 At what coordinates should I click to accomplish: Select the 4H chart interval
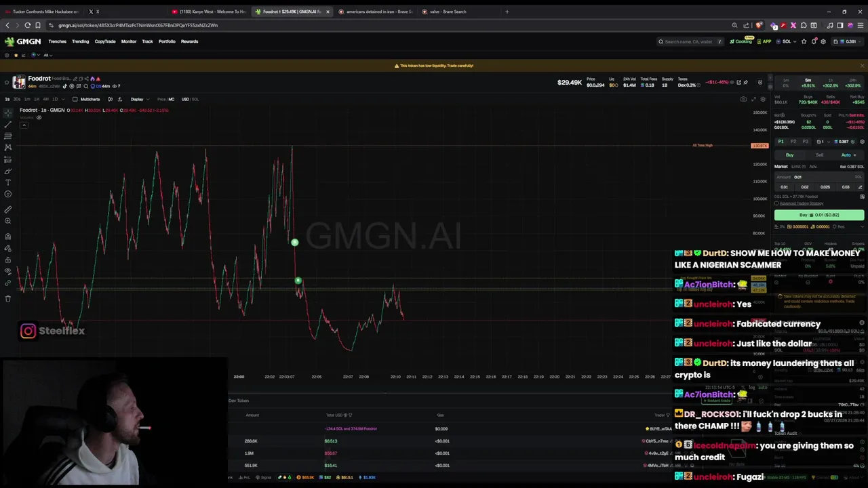[x=45, y=99]
